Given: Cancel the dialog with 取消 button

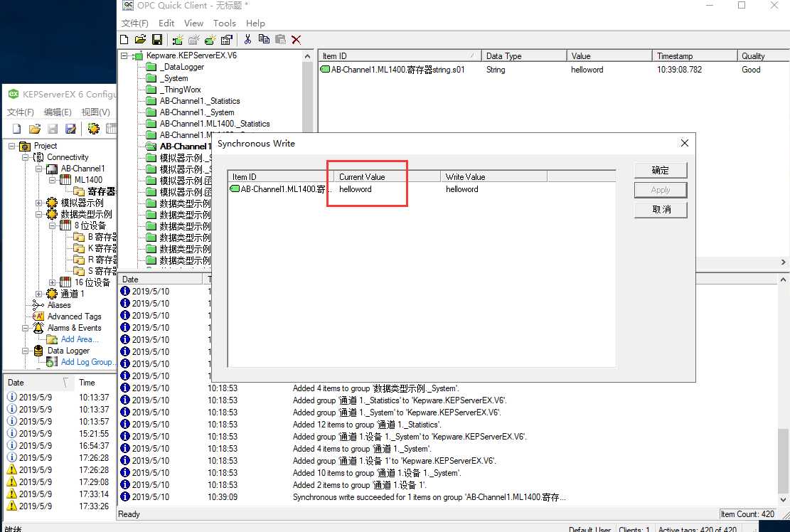Looking at the screenshot, I should click(661, 210).
